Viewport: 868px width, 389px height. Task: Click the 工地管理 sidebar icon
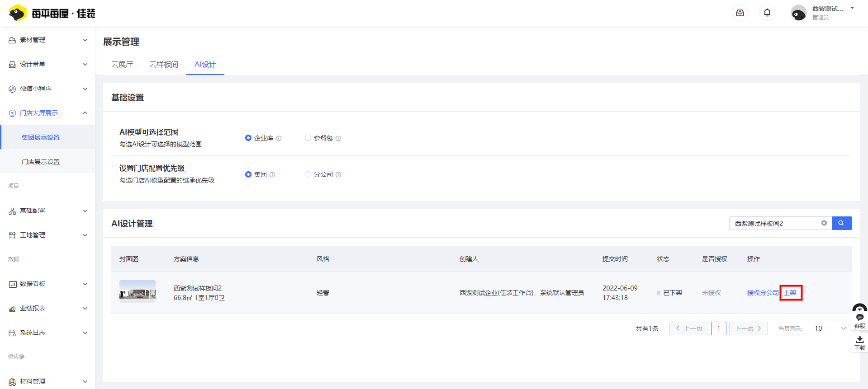point(12,235)
